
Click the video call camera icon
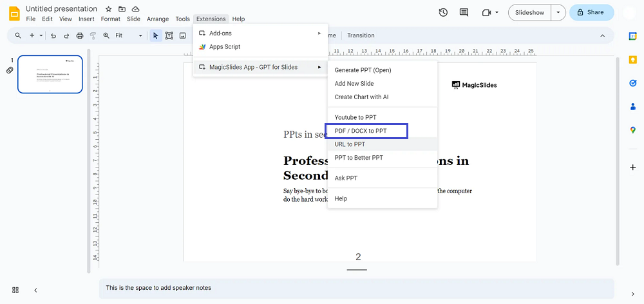click(486, 12)
